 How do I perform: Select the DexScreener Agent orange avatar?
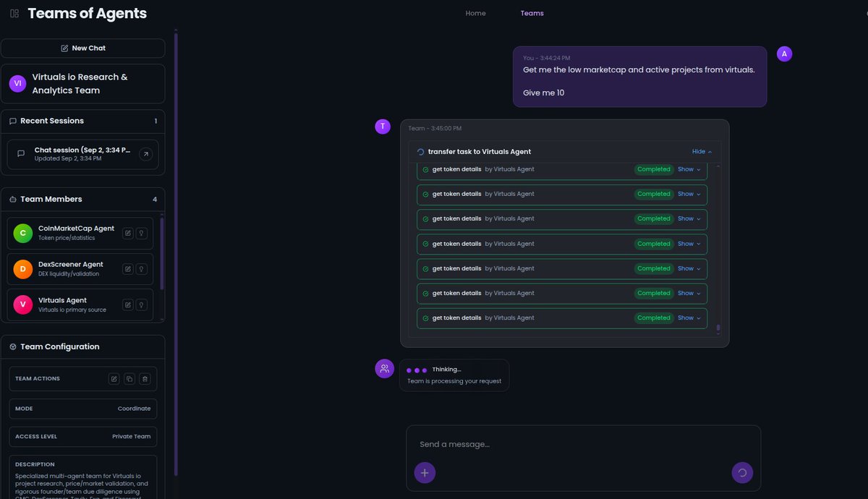[x=23, y=269]
